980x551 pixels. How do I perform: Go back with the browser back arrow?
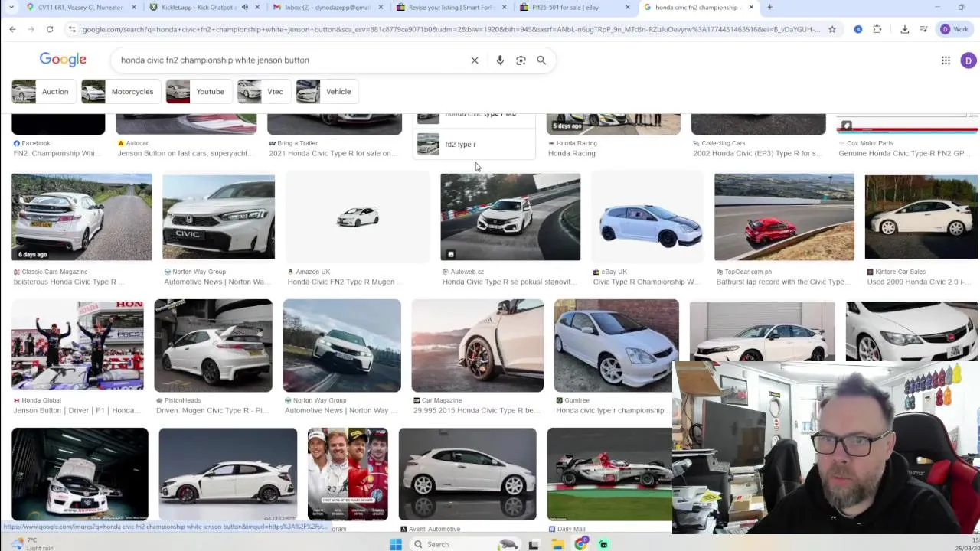click(x=12, y=29)
